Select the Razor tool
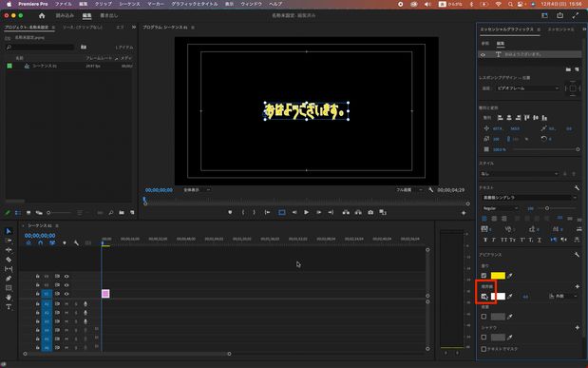 coord(9,260)
